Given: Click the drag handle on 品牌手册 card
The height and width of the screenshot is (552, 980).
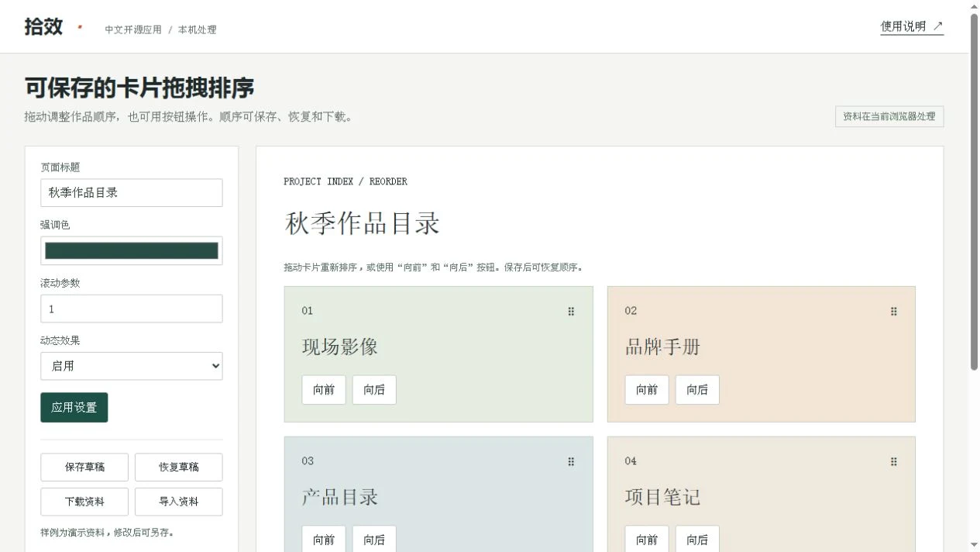Looking at the screenshot, I should click(893, 311).
